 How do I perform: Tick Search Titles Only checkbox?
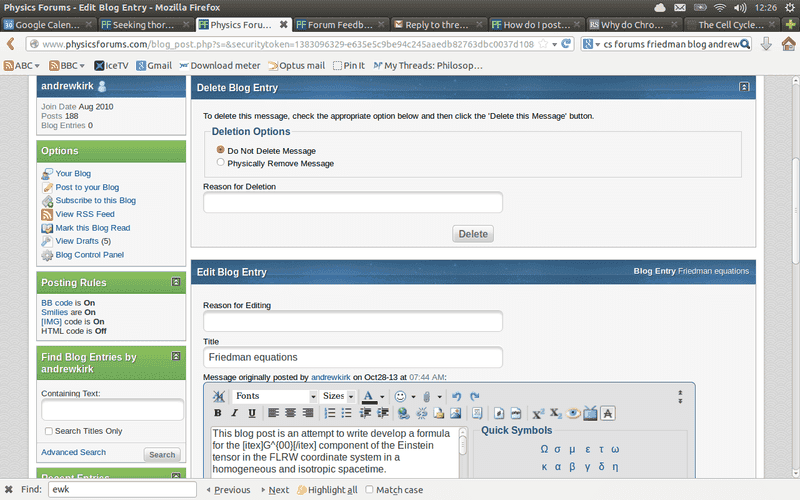(48, 431)
